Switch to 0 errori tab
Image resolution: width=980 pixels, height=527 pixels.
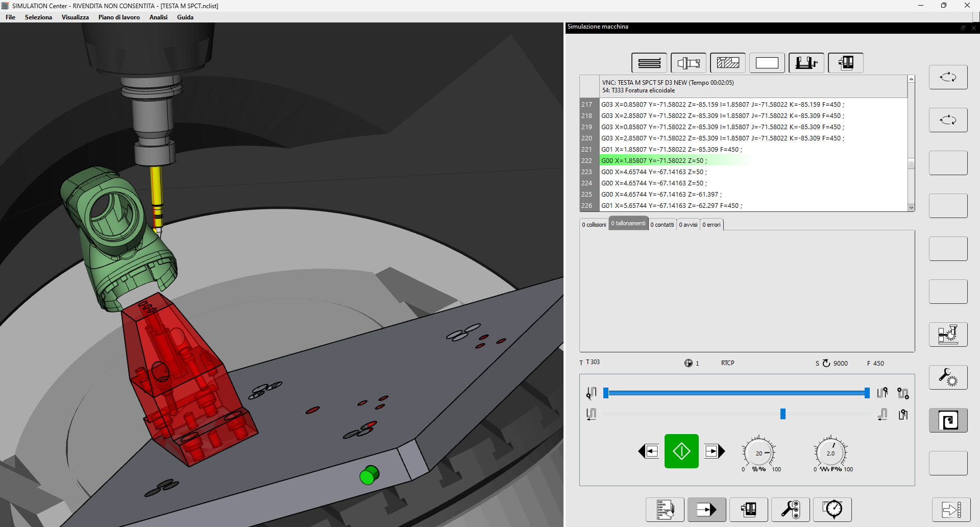(x=712, y=225)
